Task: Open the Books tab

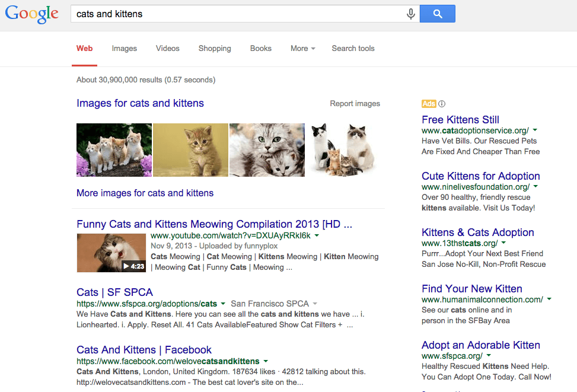Action: click(261, 48)
